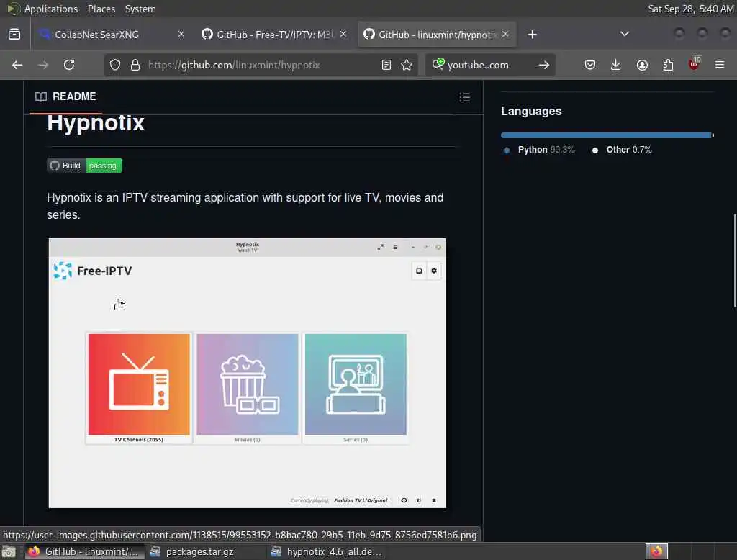This screenshot has height=560, width=737.
Task: Close the Free-TV/IPTV GitHub tab
Action: [x=343, y=34]
